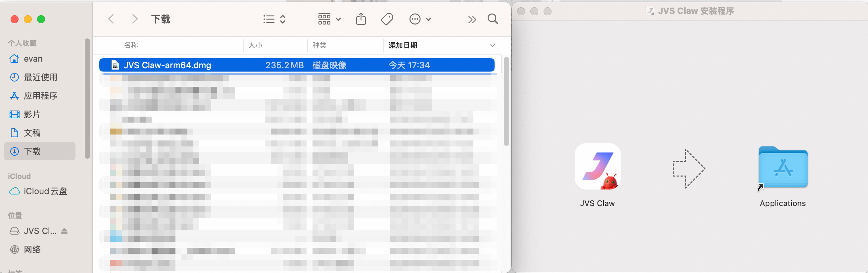Eject the JVS Claw volume
The height and width of the screenshot is (273, 868).
[64, 231]
